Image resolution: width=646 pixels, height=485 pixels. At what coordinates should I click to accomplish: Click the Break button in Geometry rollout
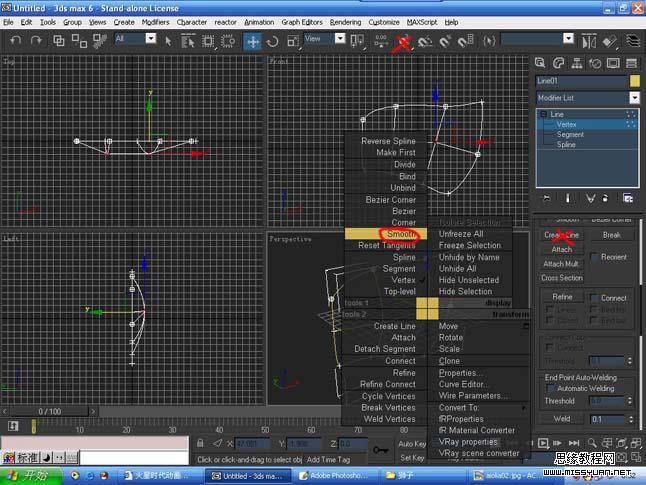click(611, 235)
